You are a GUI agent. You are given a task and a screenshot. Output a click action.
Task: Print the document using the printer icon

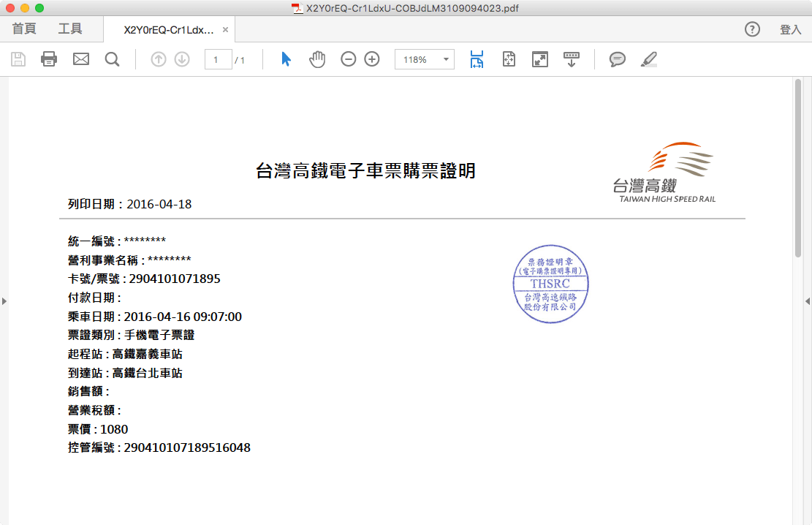(x=49, y=59)
